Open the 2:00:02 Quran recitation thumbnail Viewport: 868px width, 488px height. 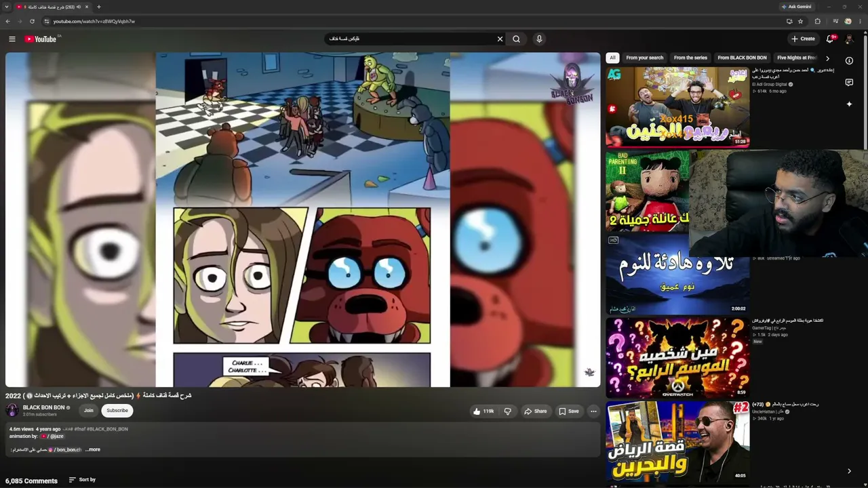point(677,274)
